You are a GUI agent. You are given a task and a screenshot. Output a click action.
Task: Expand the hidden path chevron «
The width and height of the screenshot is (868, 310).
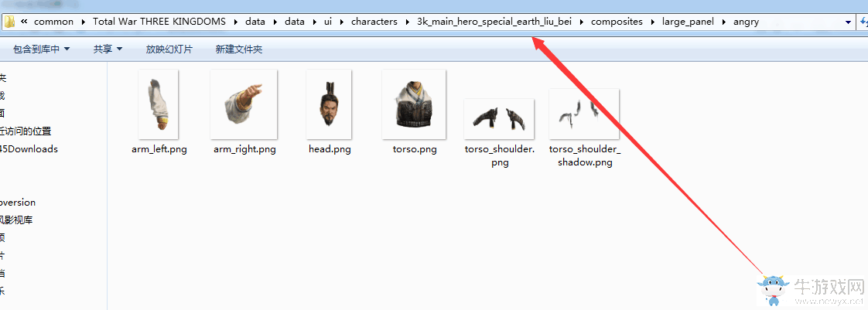(24, 22)
